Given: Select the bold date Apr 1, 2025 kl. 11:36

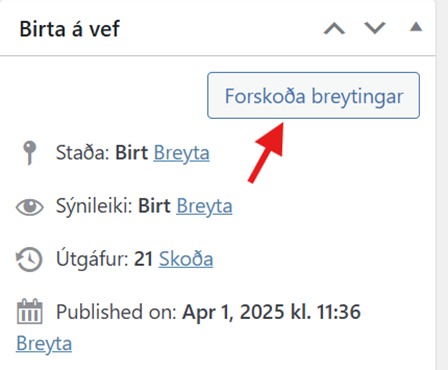Looking at the screenshot, I should pos(271,312).
